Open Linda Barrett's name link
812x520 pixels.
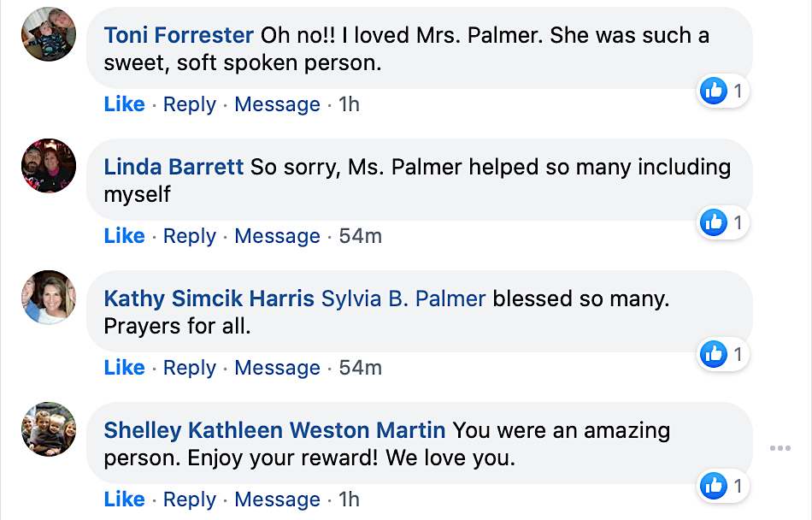[174, 168]
